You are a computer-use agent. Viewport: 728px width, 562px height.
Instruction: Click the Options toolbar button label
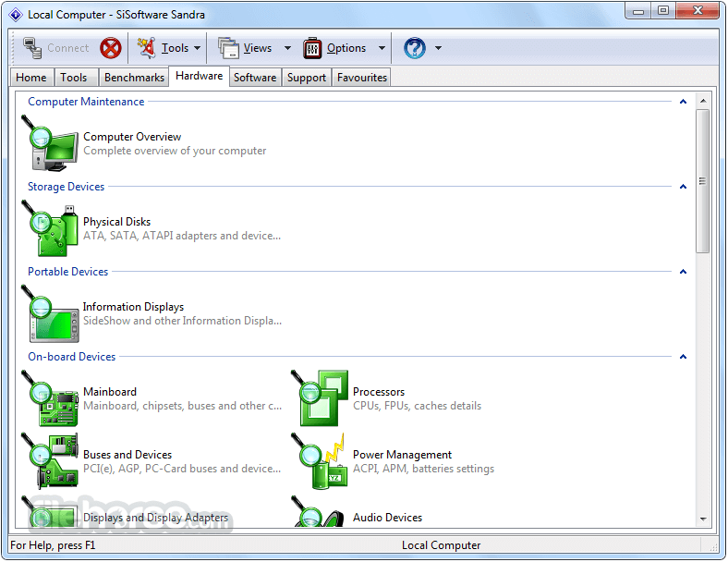(346, 48)
